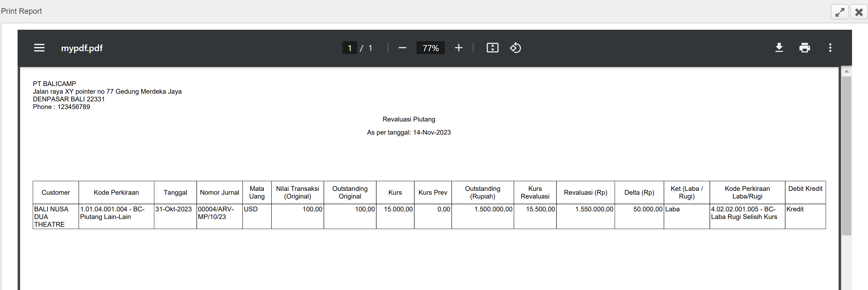Viewport: 868px width, 290px height.
Task: Click the mypdf.pdf file title
Action: (81, 48)
